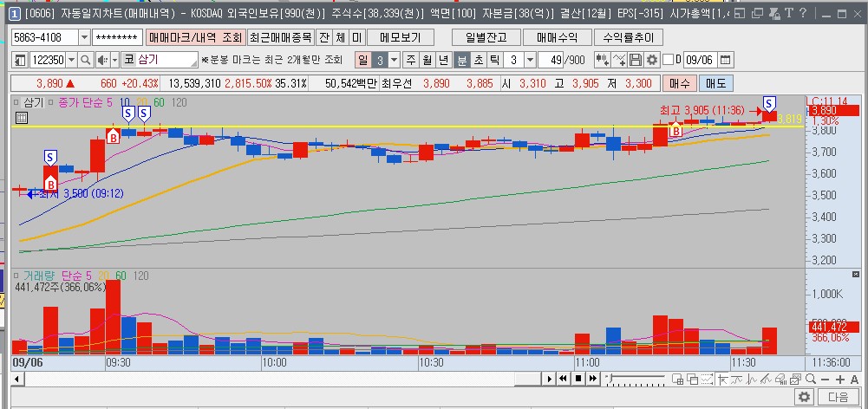Screen dimensions: 868x409
Task: Open the dropdown arrow beside the speaker icon
Action: tap(114, 60)
